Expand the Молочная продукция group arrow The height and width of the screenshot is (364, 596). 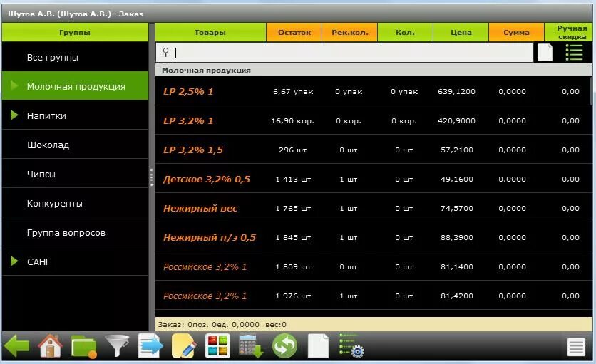point(14,85)
